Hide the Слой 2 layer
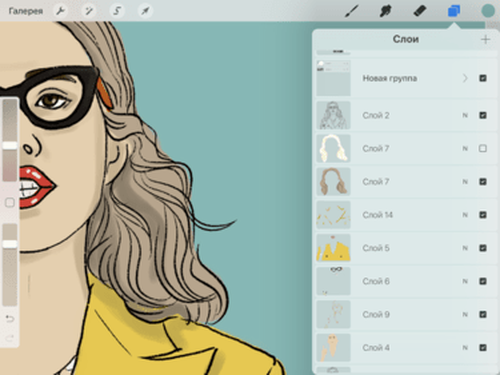This screenshot has height=375, width=500. (483, 115)
